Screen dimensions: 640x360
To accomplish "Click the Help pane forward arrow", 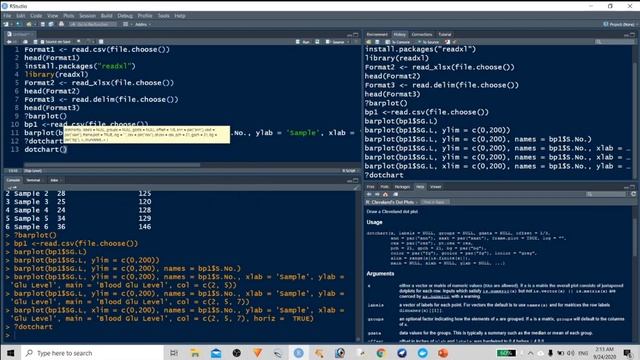I will [x=377, y=194].
